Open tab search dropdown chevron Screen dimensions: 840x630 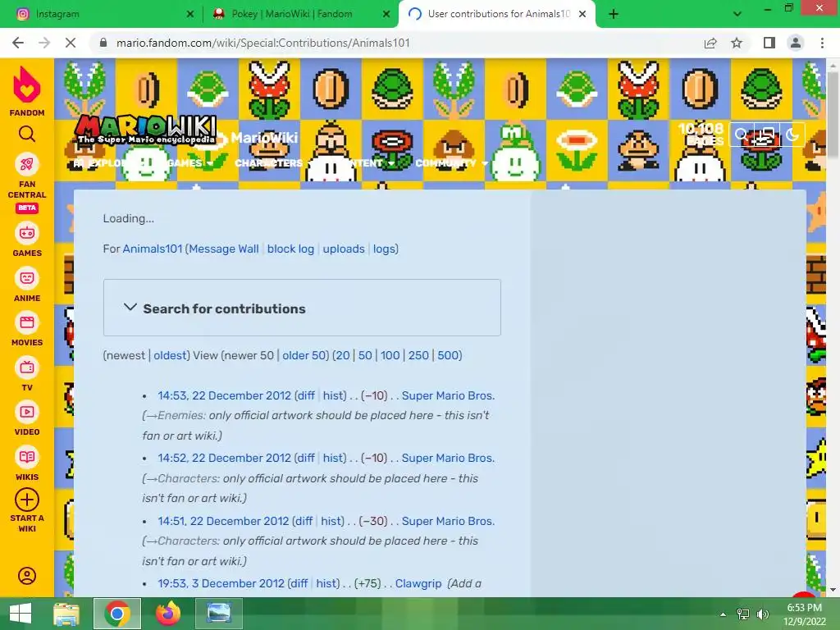pos(737,14)
